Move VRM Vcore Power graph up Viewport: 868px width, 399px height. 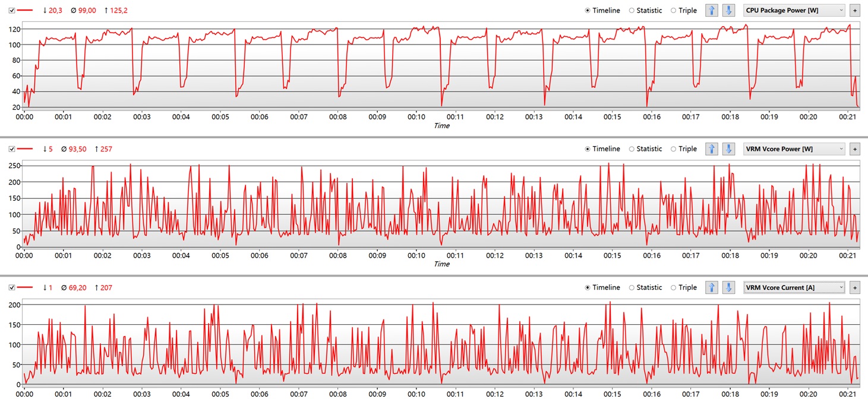point(712,149)
